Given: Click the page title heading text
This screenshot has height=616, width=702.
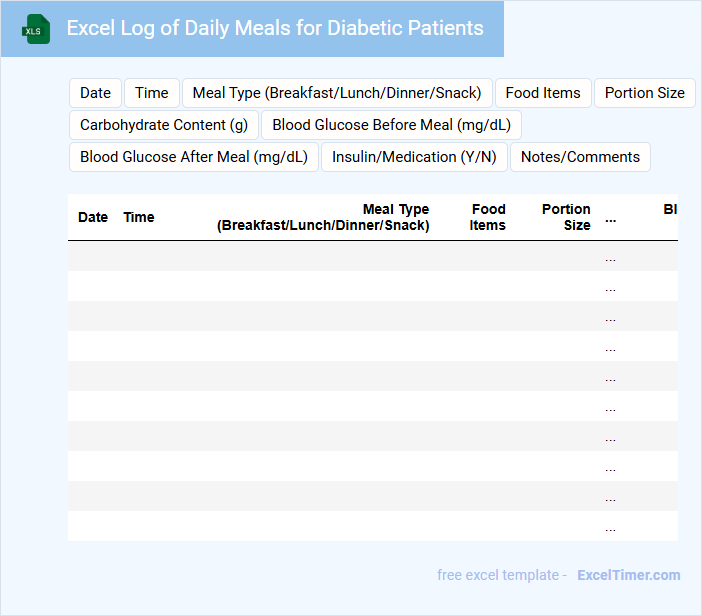Looking at the screenshot, I should (275, 28).
